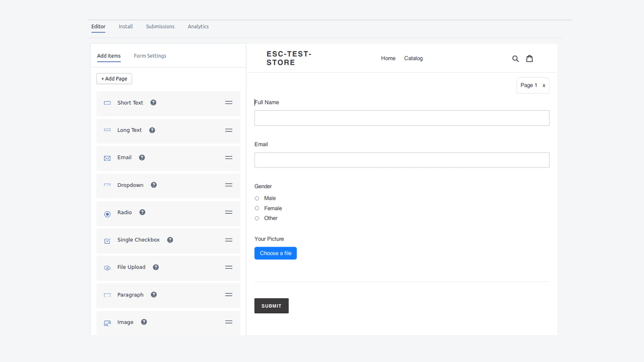Click the shopping cart icon
The width and height of the screenshot is (644, 362).
[x=529, y=58]
